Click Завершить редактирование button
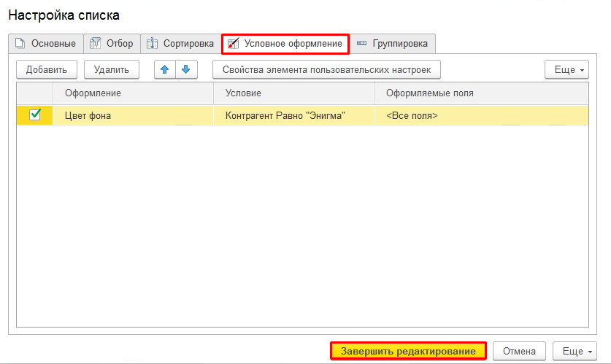611x364 pixels. pos(408,351)
